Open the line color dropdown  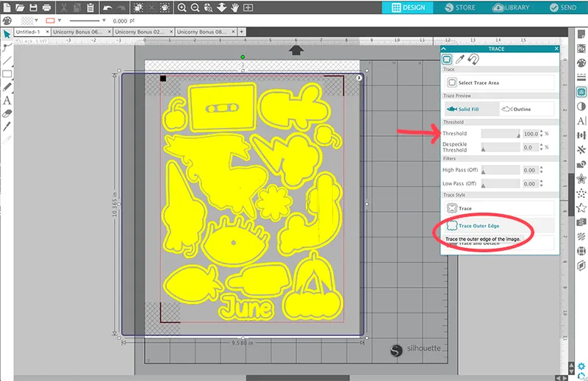[60, 21]
